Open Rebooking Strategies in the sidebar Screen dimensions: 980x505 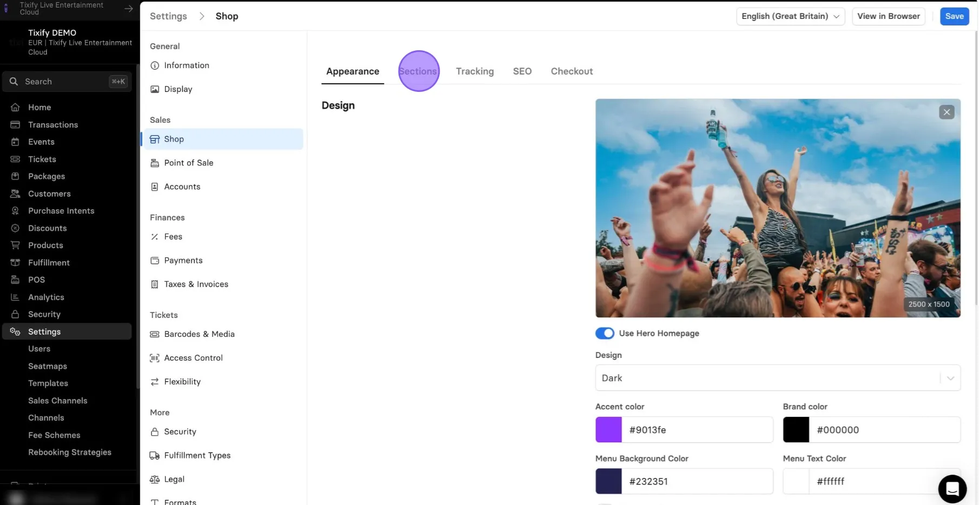[x=70, y=453]
